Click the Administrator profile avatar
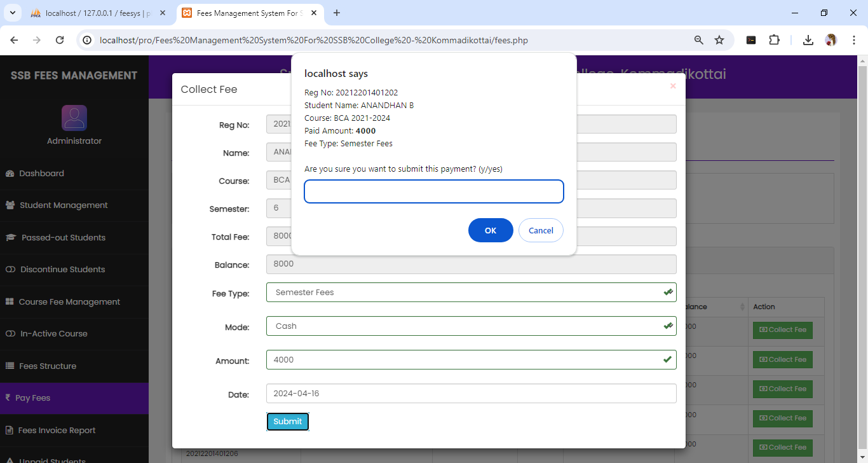Viewport: 868px width, 463px height. 74,118
